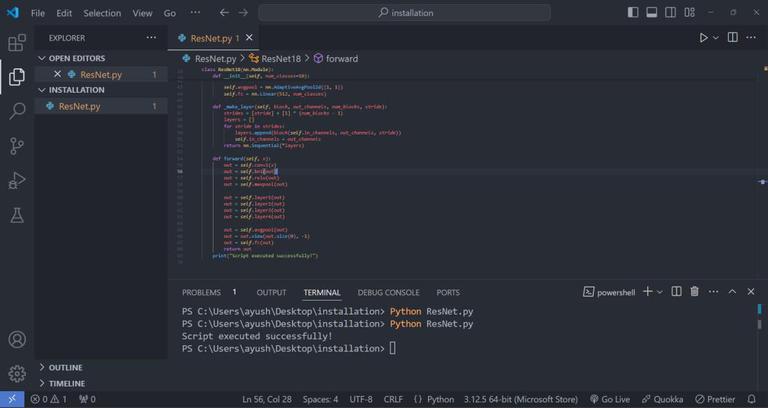The width and height of the screenshot is (768, 408).
Task: Toggle the secondary side bar layout button
Action: pyautogui.click(x=671, y=13)
